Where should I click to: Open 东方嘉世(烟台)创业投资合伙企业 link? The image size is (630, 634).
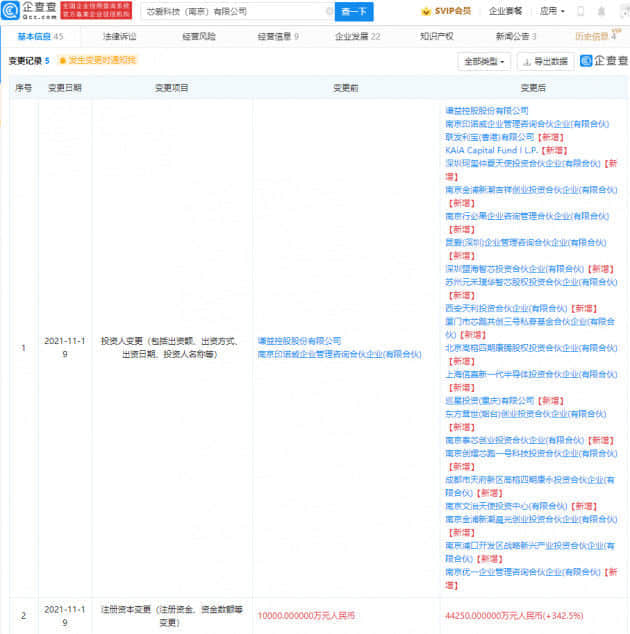[526, 414]
